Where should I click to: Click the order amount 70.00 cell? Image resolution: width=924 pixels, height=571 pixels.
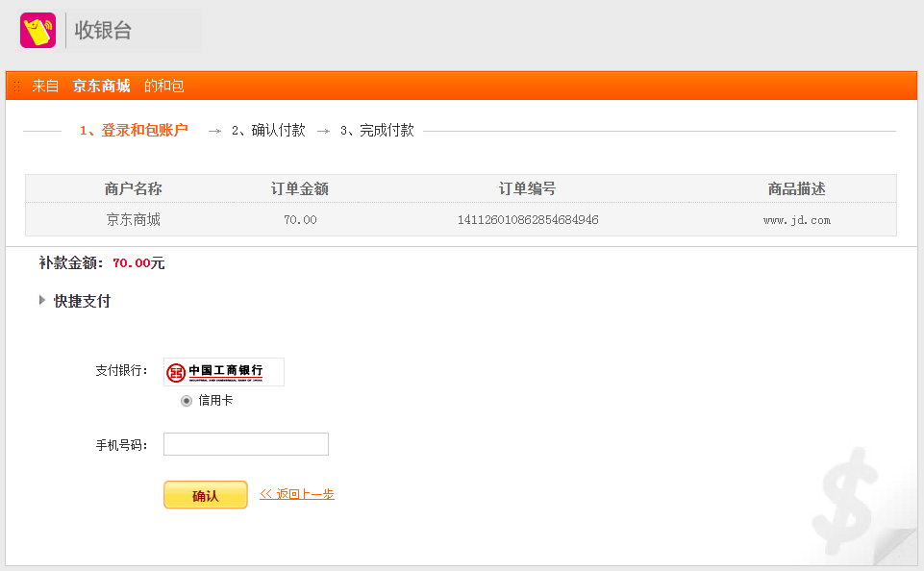click(x=300, y=220)
